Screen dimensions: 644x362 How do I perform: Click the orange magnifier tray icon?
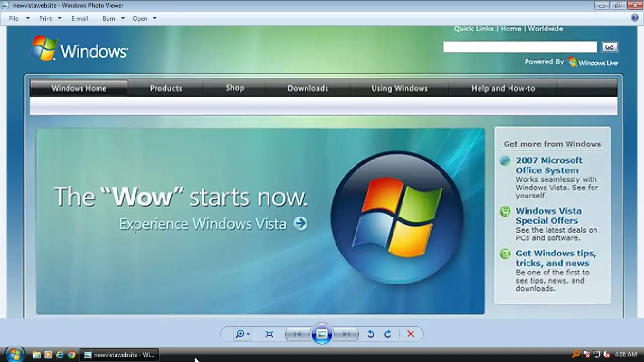[576, 354]
